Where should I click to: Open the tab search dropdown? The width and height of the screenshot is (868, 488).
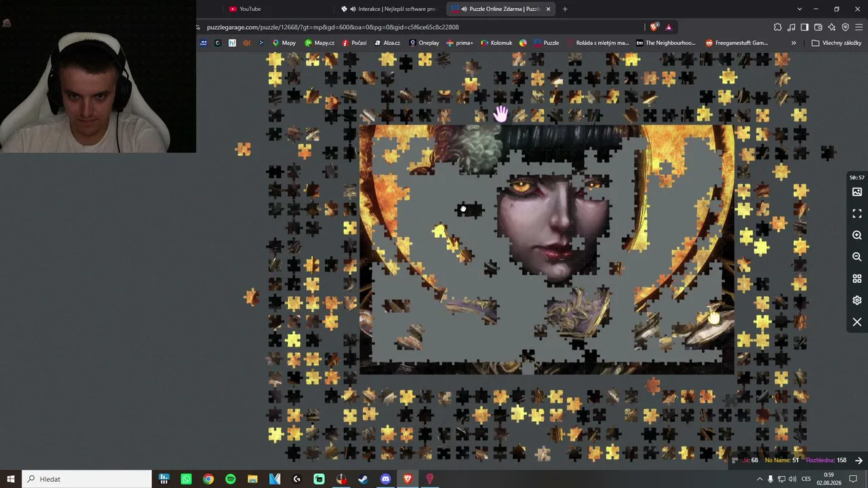[x=800, y=9]
